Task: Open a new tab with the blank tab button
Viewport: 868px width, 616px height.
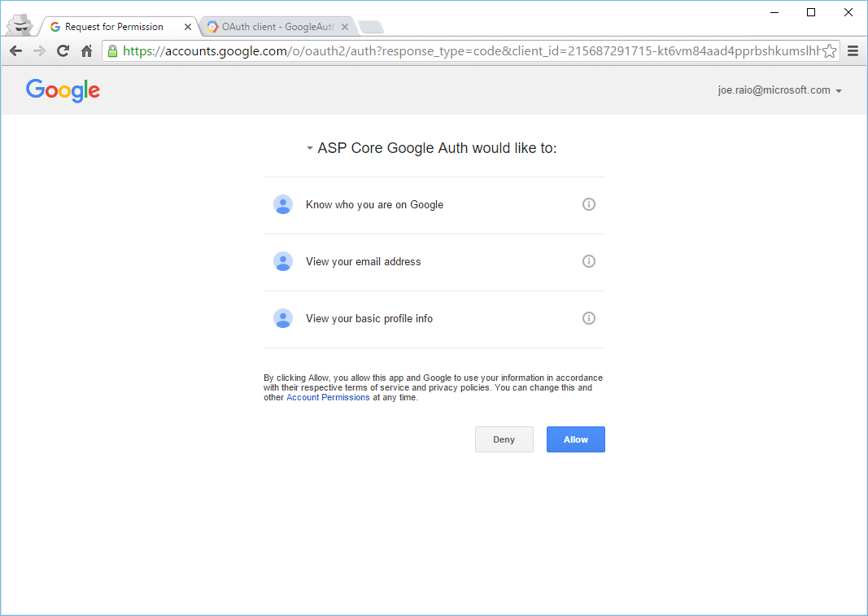Action: click(x=371, y=27)
